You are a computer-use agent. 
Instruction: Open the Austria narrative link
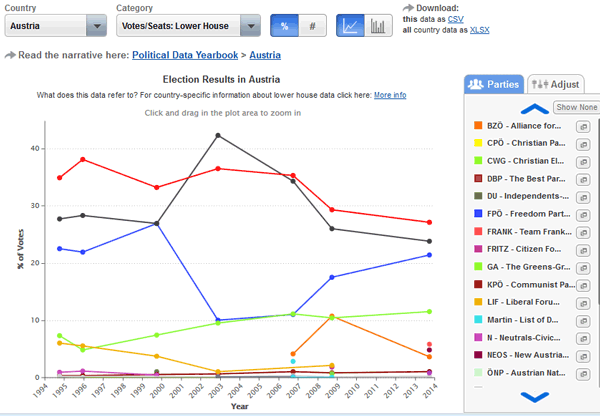point(265,55)
